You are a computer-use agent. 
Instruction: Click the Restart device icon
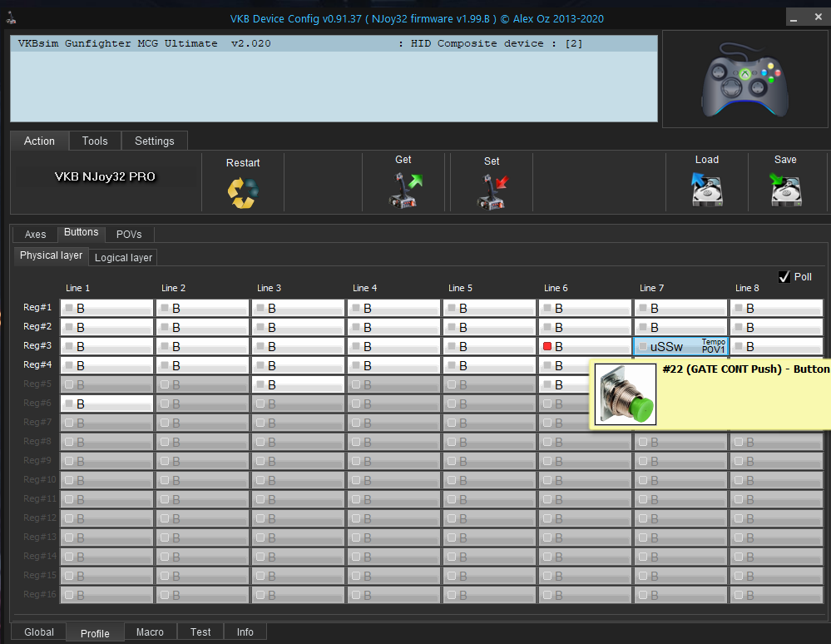point(243,191)
